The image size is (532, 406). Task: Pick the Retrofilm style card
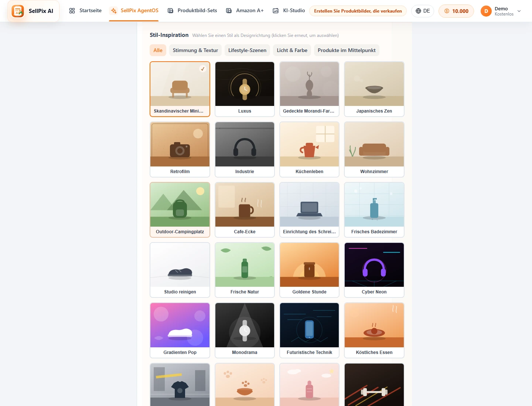coord(180,149)
